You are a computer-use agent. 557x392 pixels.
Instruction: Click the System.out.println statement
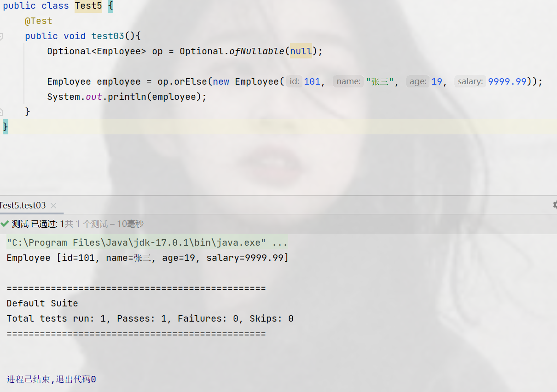point(127,97)
